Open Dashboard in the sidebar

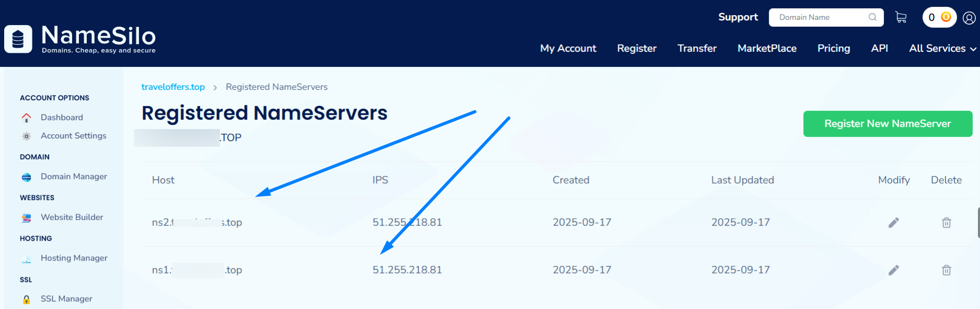pyautogui.click(x=62, y=118)
